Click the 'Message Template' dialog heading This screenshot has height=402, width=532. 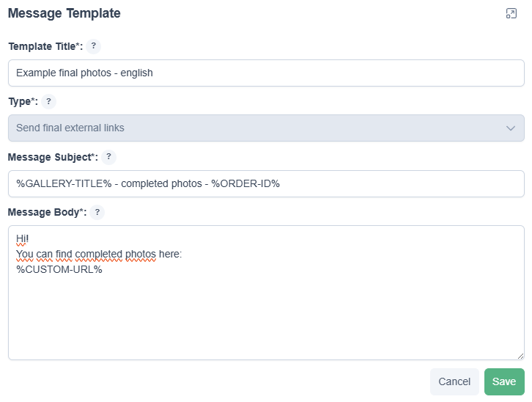(x=64, y=13)
